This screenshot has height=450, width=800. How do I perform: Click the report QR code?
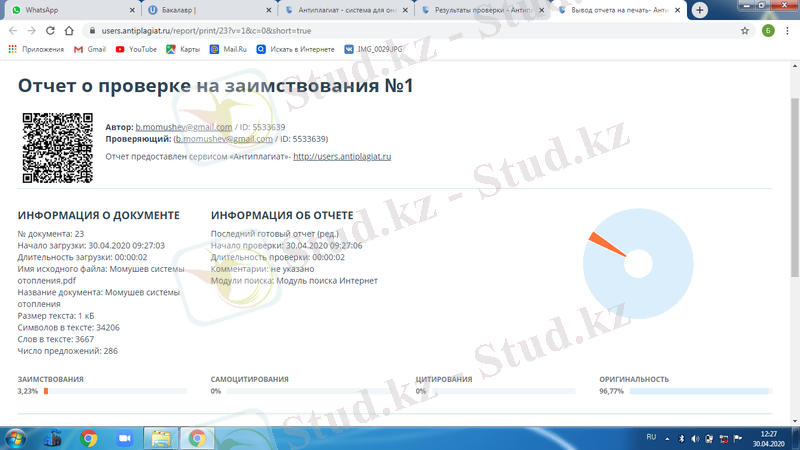tap(58, 148)
